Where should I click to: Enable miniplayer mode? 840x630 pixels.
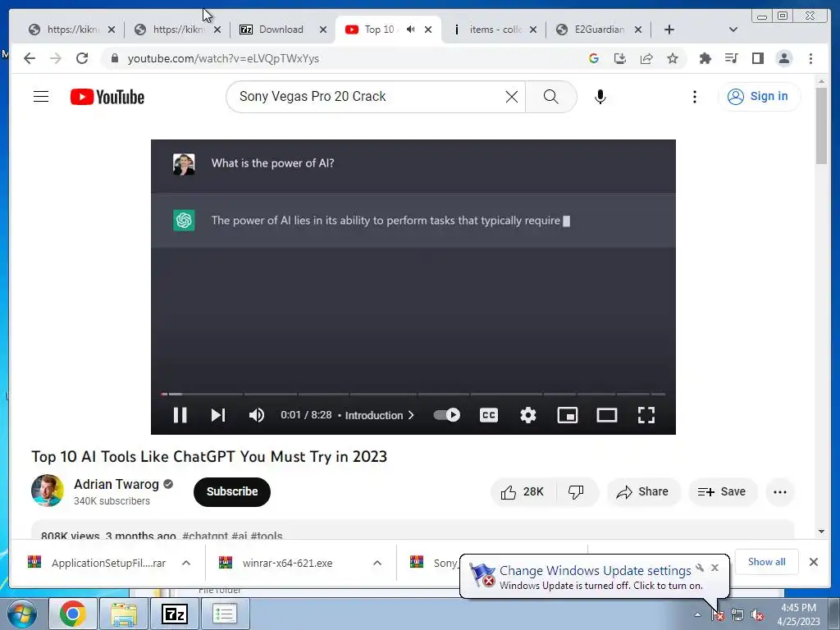[568, 415]
